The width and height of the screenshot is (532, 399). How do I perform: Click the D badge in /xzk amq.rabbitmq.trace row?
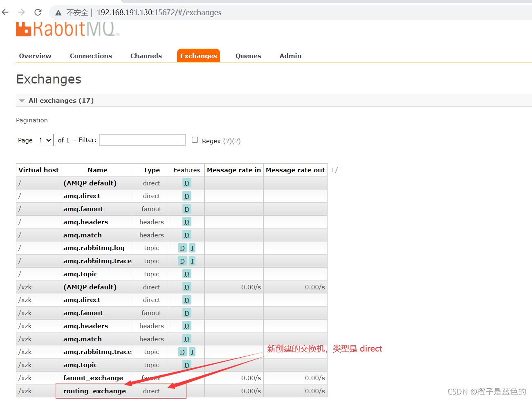tap(182, 352)
